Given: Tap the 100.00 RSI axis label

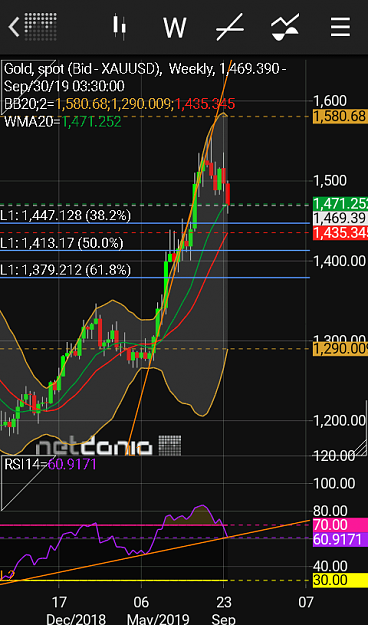Looking at the screenshot, I should [x=334, y=483].
